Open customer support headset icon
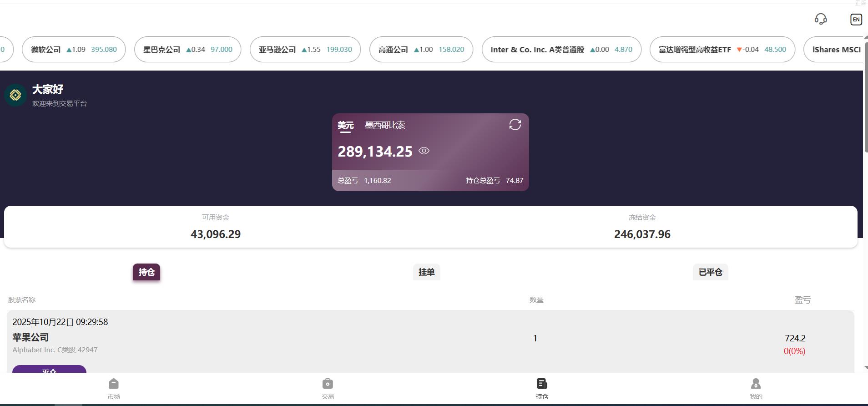The width and height of the screenshot is (868, 406). pyautogui.click(x=821, y=19)
